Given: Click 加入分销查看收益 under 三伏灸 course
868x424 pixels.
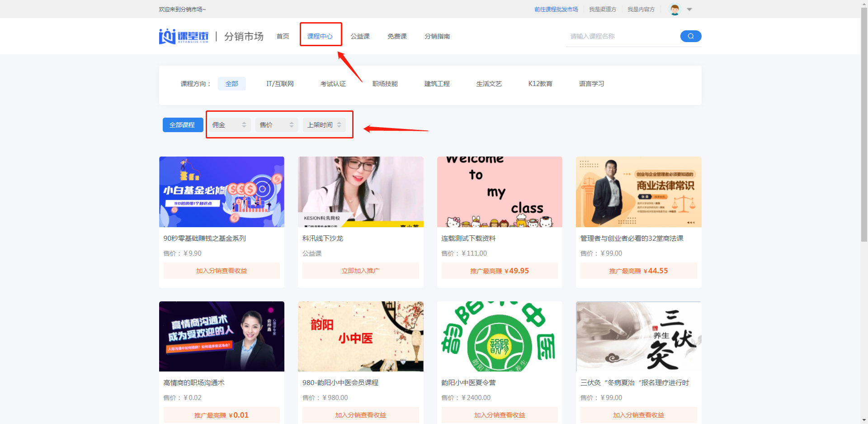Looking at the screenshot, I should (639, 415).
